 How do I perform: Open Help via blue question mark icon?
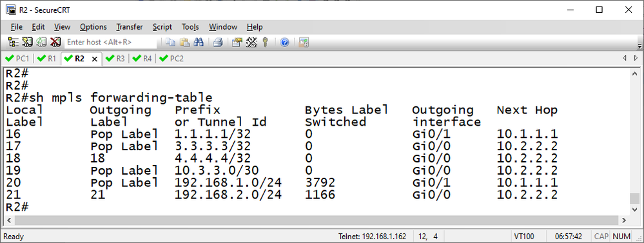click(285, 42)
